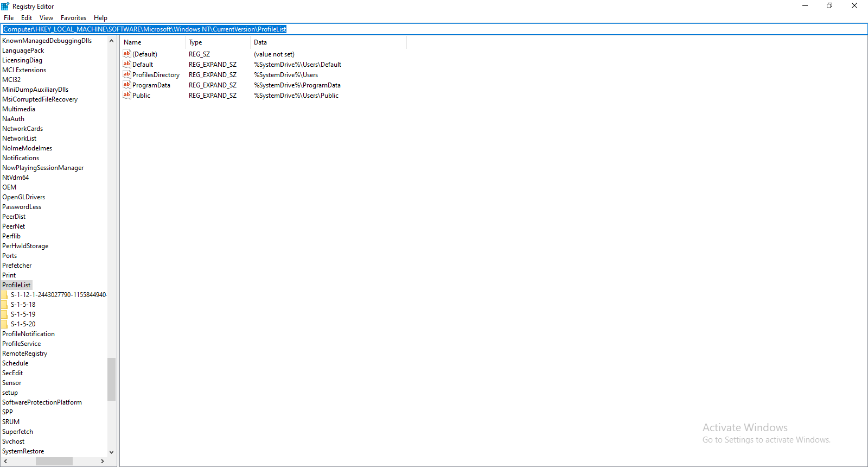Select the NetworkList key
The image size is (868, 467).
pos(19,138)
